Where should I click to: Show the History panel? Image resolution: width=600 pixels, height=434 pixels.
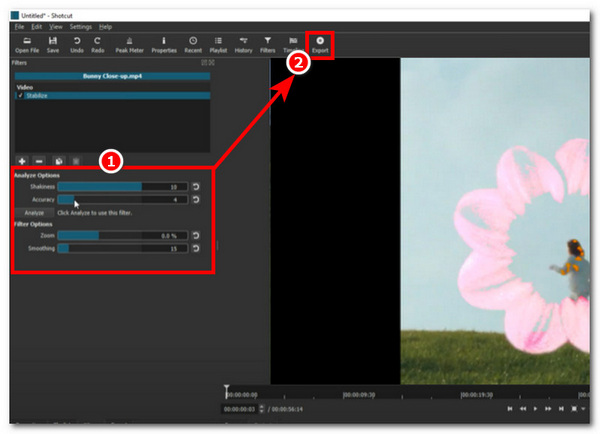(243, 43)
